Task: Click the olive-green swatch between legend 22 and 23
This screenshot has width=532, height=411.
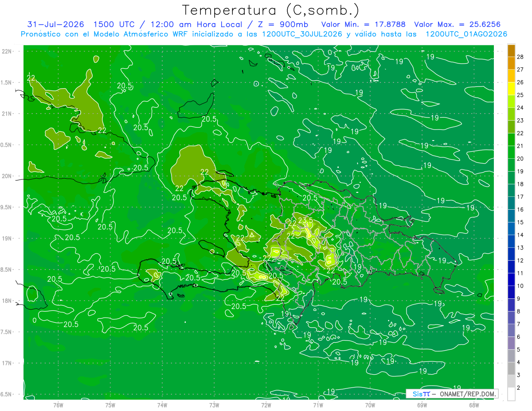Action: coord(511,127)
